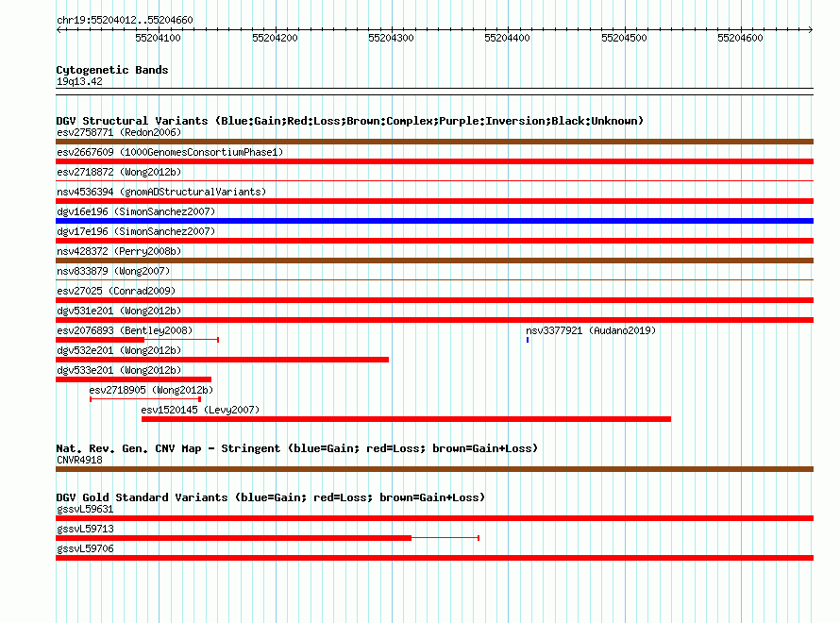Viewport: 840px width, 623px height.
Task: Click the 55204100 ruler position
Action: pos(158,38)
